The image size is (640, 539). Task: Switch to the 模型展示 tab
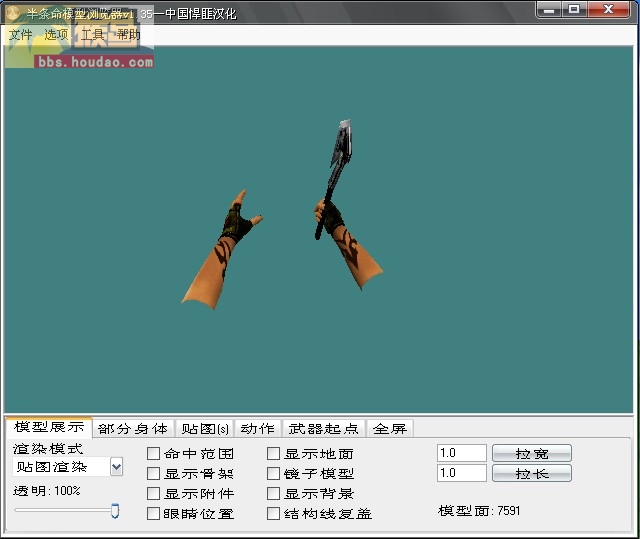tap(49, 427)
